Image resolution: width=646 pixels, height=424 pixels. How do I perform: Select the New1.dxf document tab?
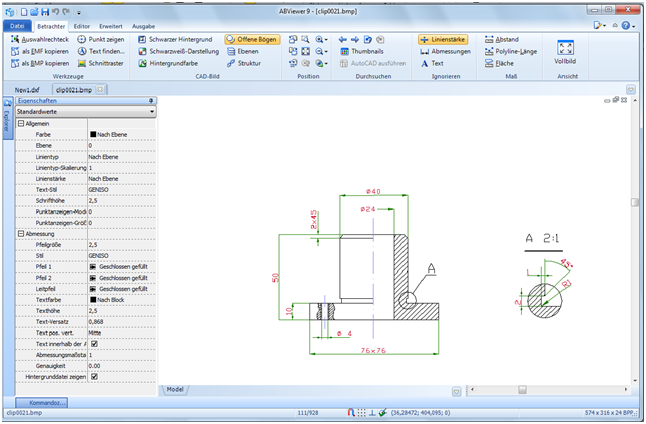28,89
